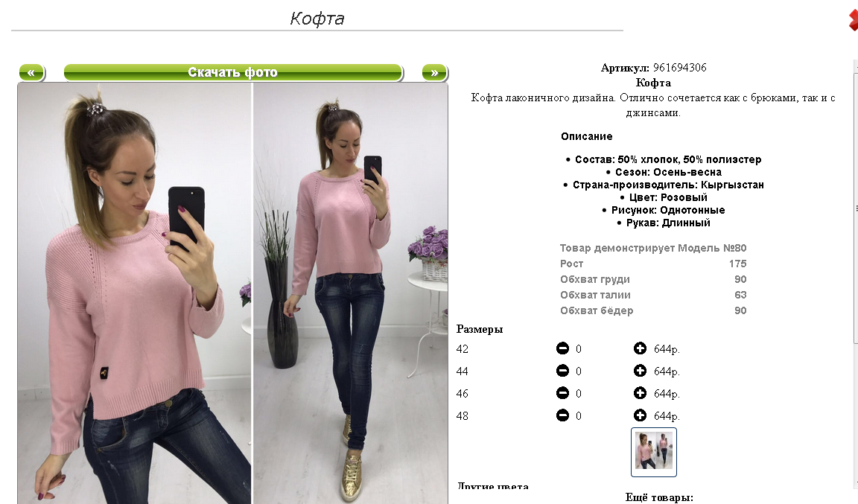Open the pink sweater thumbnail preview
Image resolution: width=858 pixels, height=504 pixels.
click(x=654, y=452)
